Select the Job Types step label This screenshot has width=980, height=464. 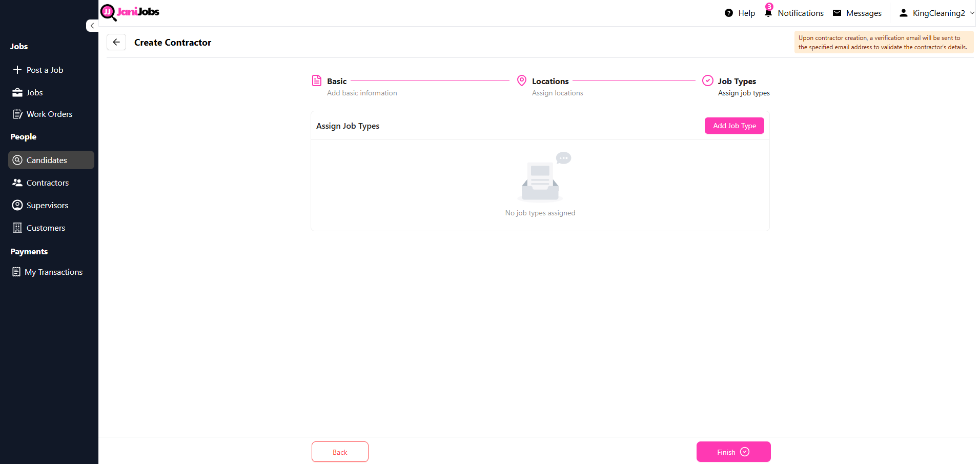pos(737,81)
